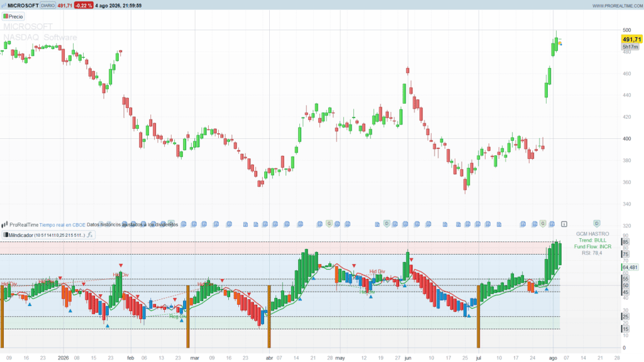The height and width of the screenshot is (362, 644).
Task: Select the 15 level label on indicator axis
Action: click(x=626, y=329)
